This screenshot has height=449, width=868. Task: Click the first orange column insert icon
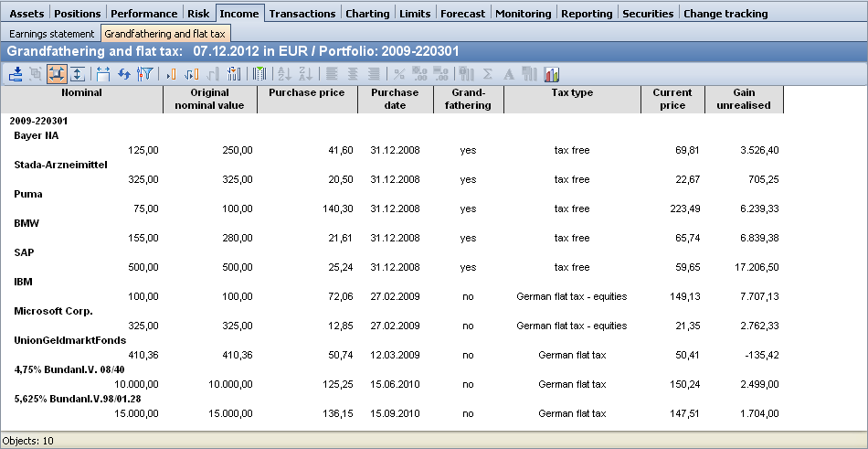(x=170, y=74)
